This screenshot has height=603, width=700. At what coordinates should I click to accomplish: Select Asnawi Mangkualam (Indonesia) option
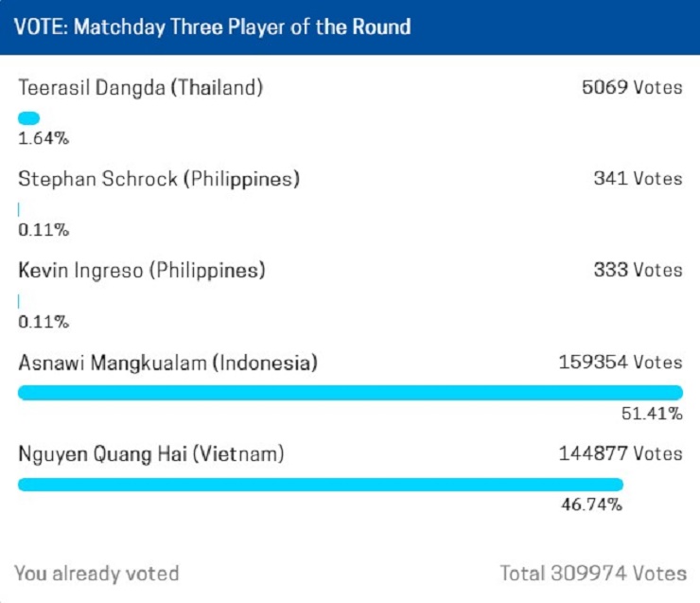pyautogui.click(x=167, y=363)
